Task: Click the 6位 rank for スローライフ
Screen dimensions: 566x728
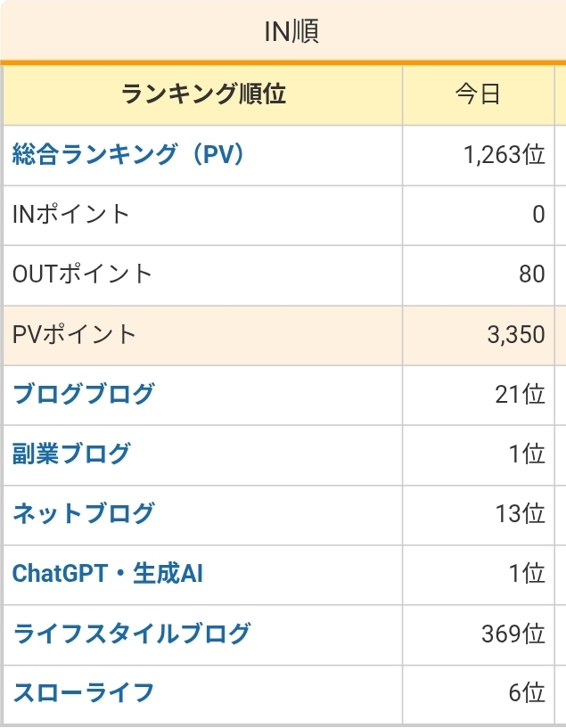Action: point(526,692)
